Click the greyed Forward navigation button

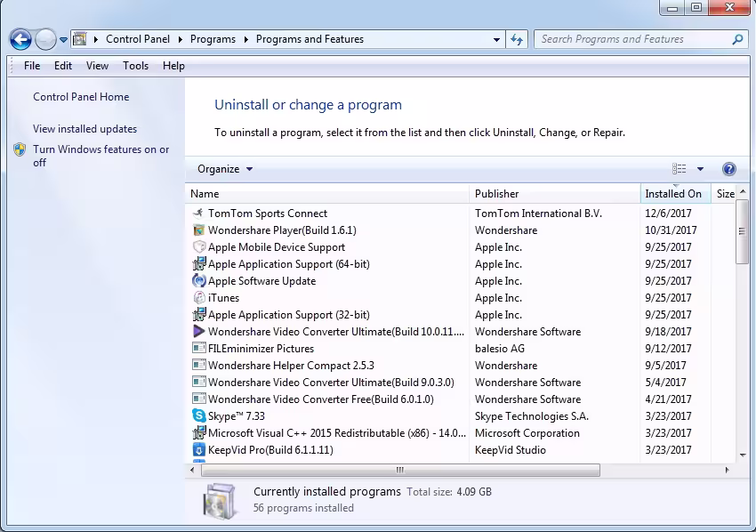[x=45, y=39]
